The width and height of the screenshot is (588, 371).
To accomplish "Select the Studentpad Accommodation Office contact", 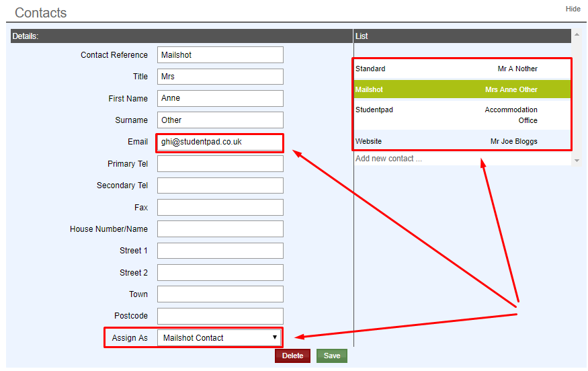I will pyautogui.click(x=462, y=115).
